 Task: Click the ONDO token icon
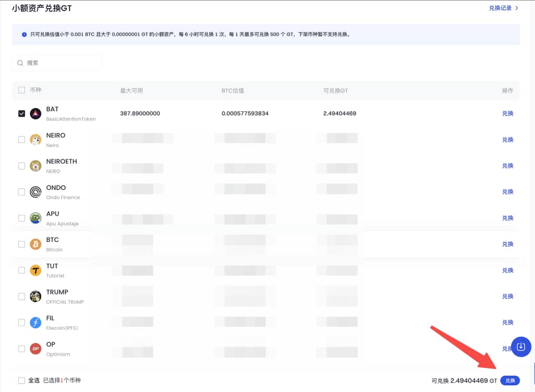[36, 192]
